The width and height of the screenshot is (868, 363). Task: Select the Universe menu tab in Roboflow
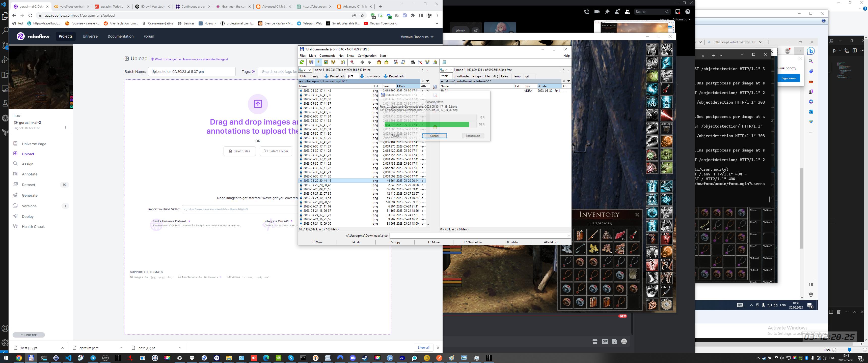tap(90, 37)
